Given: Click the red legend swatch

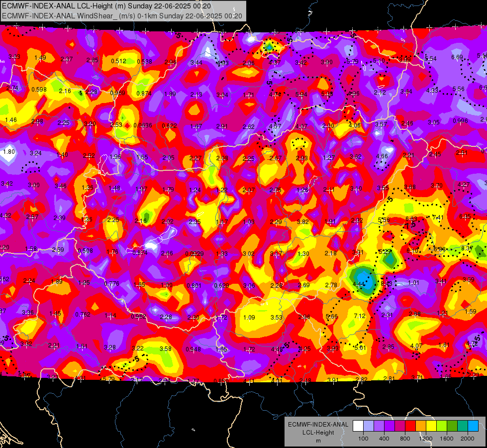Looking at the screenshot, I should (x=410, y=426).
